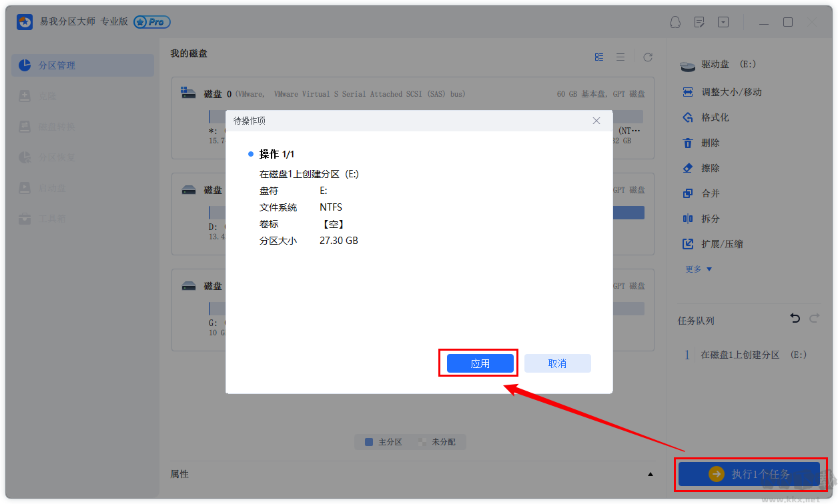The image size is (838, 504).
Task: Choose 删除 in the right panel
Action: [701, 143]
